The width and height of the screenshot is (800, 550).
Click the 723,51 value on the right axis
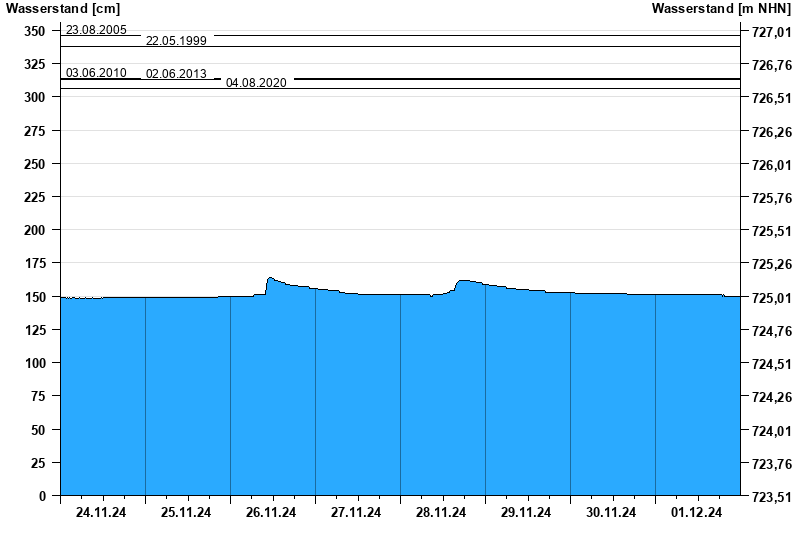click(x=771, y=497)
